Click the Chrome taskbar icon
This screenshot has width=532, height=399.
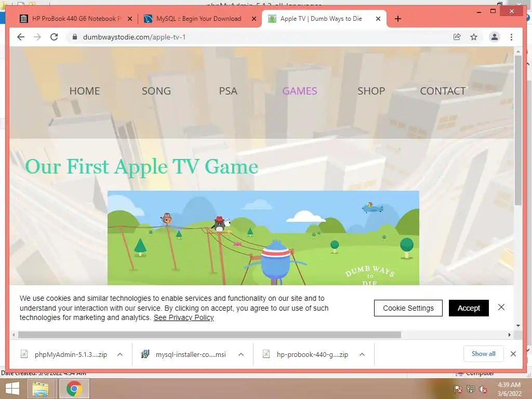(74, 389)
